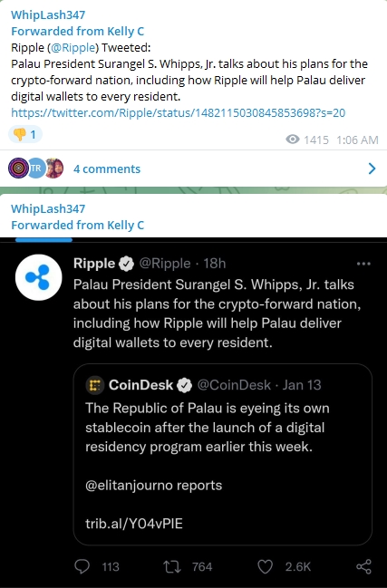Click the thumbs-down reaction on the first message
Screen dimensions: 387x588
click(25, 134)
